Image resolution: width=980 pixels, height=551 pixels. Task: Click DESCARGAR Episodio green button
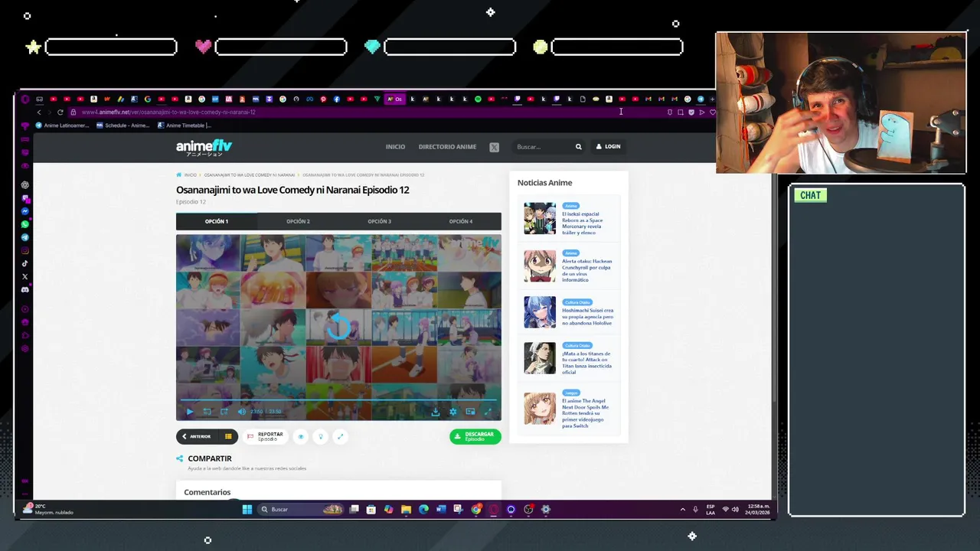pyautogui.click(x=475, y=436)
